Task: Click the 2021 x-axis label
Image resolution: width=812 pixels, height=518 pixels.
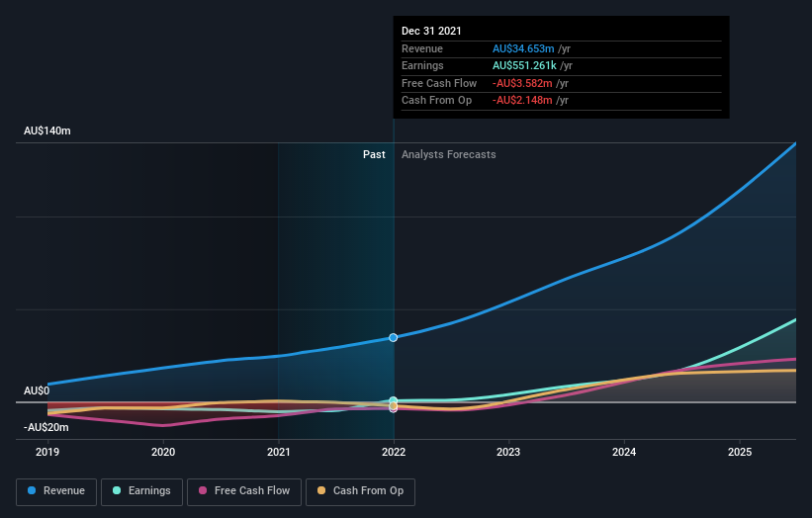Action: tap(279, 452)
